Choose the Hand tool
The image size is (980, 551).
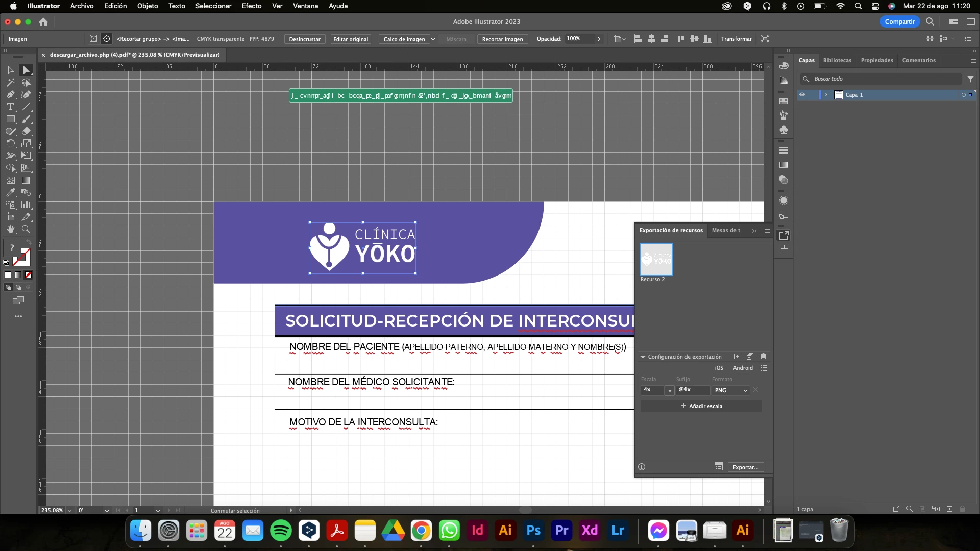10,230
